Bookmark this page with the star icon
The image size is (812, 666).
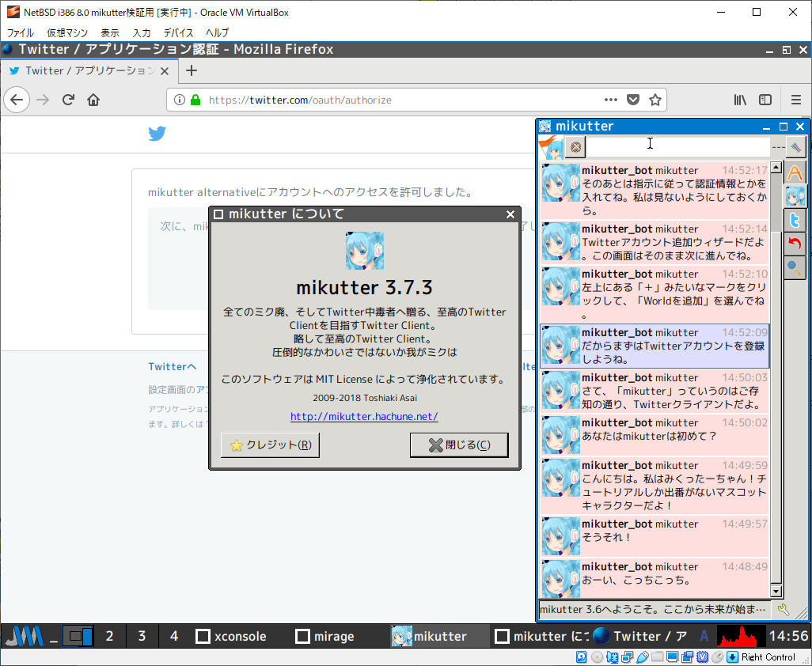(655, 100)
